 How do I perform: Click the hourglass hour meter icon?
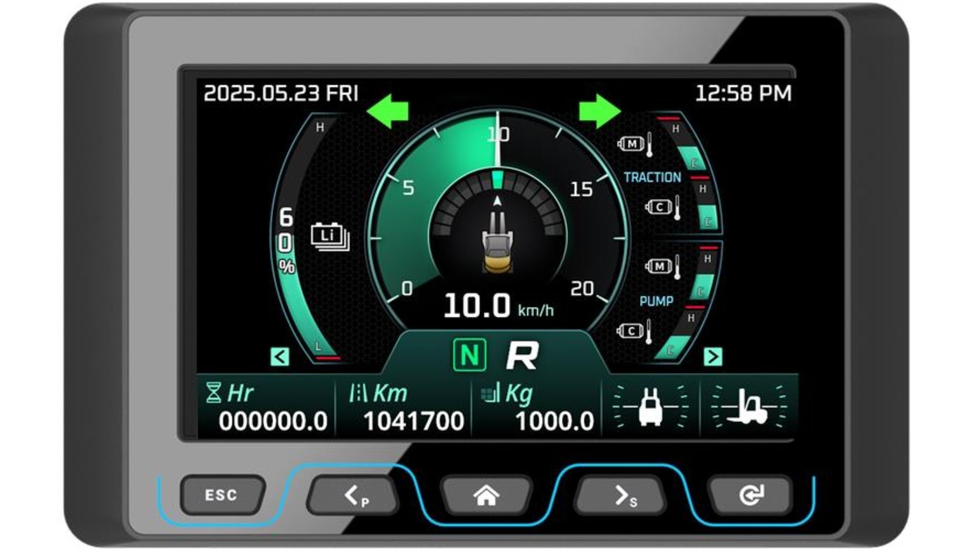coord(213,393)
